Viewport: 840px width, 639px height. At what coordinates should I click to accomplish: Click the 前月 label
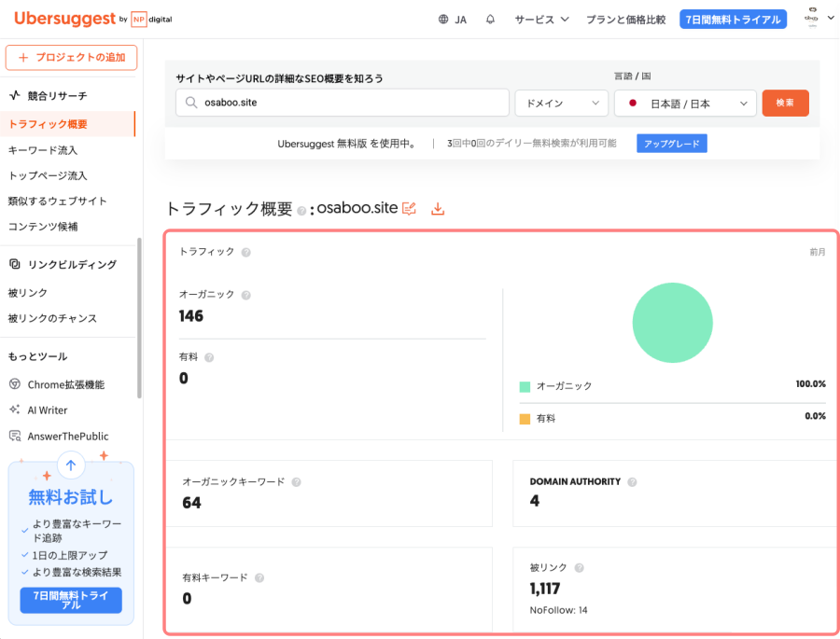pos(818,252)
